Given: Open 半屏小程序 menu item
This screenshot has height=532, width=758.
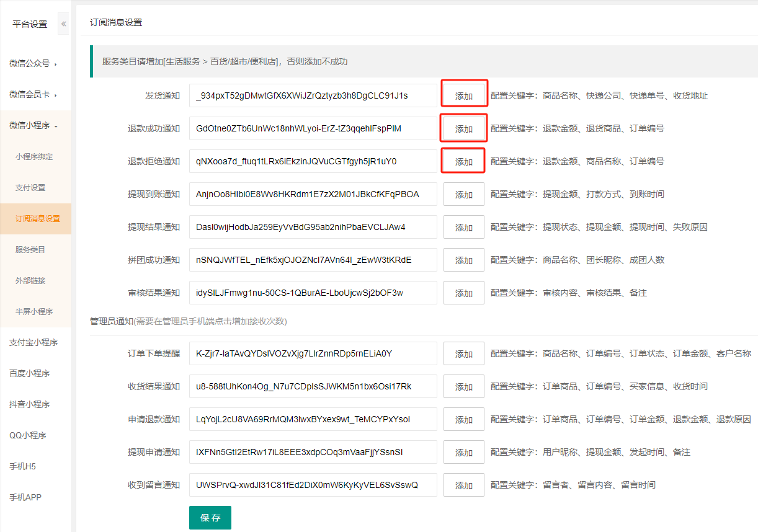Looking at the screenshot, I should click(x=34, y=311).
